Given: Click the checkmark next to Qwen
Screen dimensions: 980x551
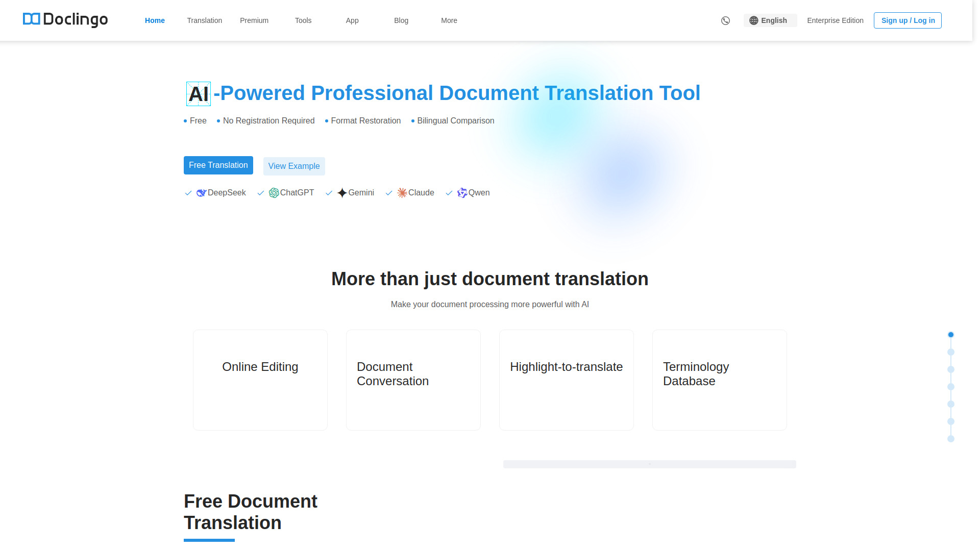Looking at the screenshot, I should 449,193.
